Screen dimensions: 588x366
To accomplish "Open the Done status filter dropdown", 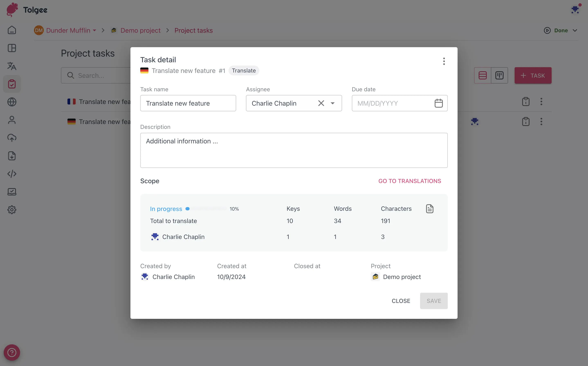I will pyautogui.click(x=561, y=30).
